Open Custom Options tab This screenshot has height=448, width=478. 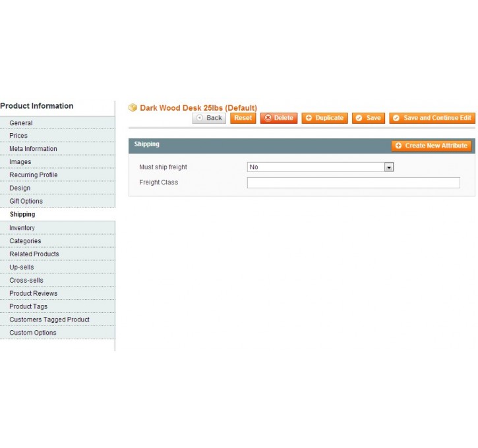click(x=57, y=333)
